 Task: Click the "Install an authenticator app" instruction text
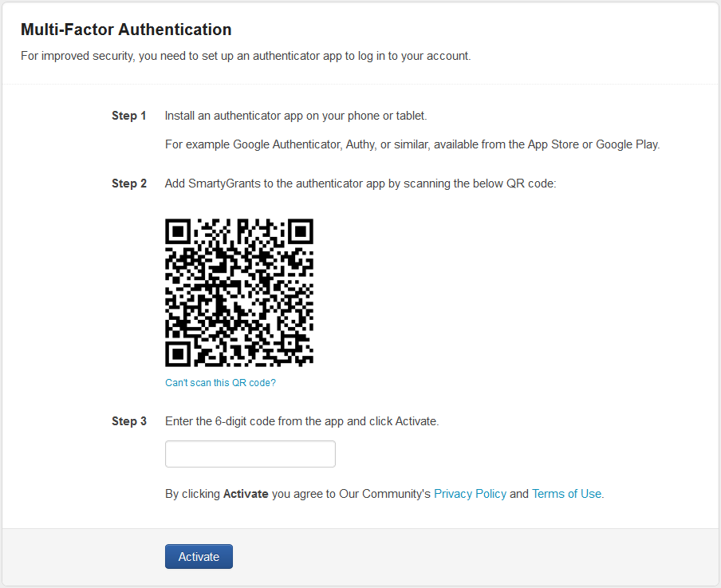[x=296, y=116]
